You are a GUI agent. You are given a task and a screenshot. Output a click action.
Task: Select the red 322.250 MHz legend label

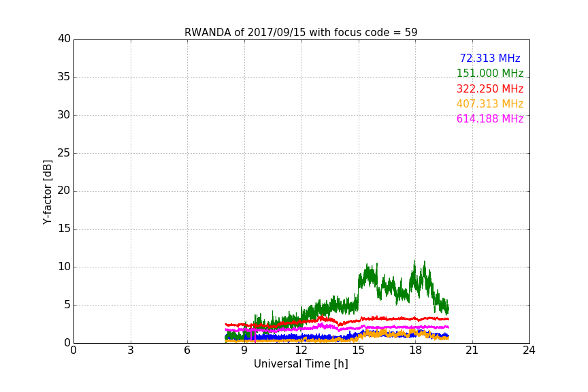coord(490,88)
